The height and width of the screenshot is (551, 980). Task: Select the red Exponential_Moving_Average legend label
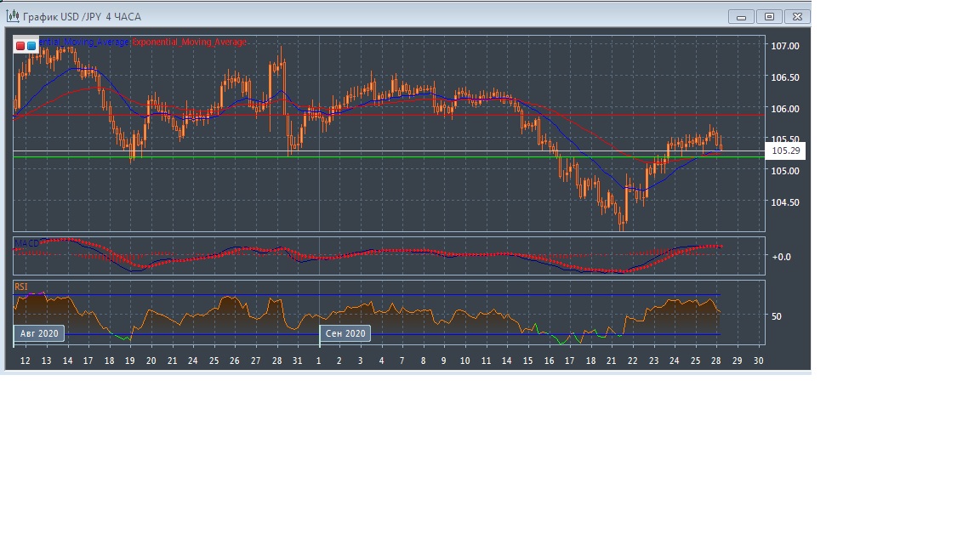click(189, 43)
